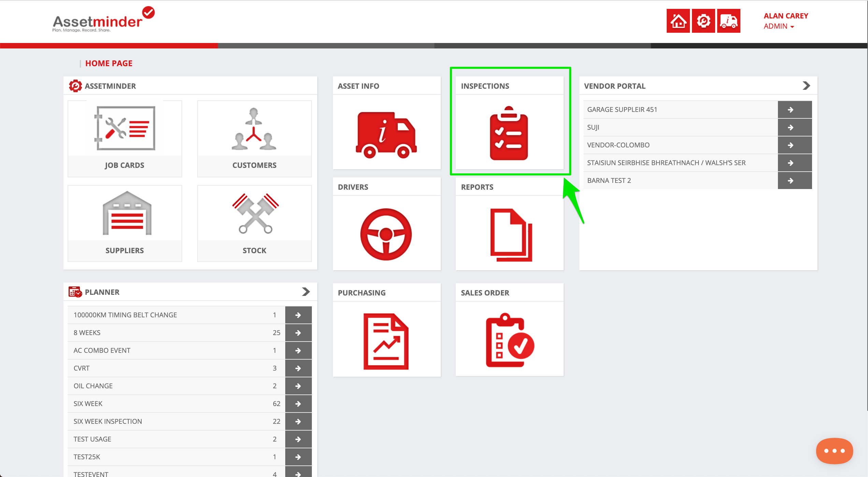Click the REPORTS heading
This screenshot has width=868, height=477.
point(477,187)
